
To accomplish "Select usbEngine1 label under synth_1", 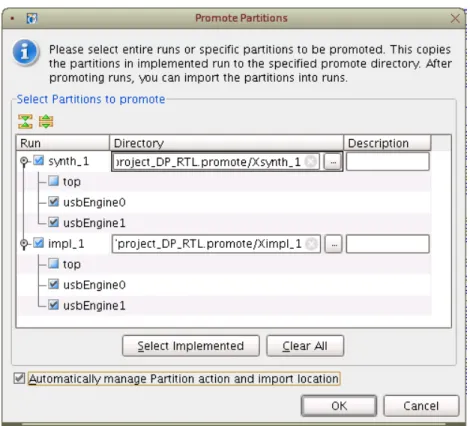I will pos(94,223).
